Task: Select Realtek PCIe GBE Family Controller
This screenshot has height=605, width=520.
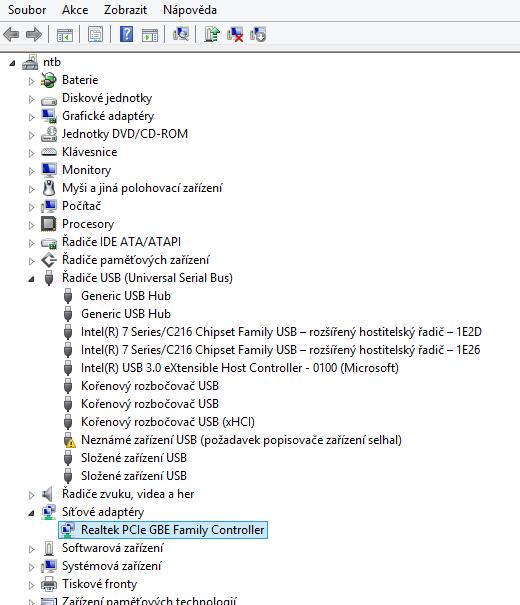Action: point(172,530)
